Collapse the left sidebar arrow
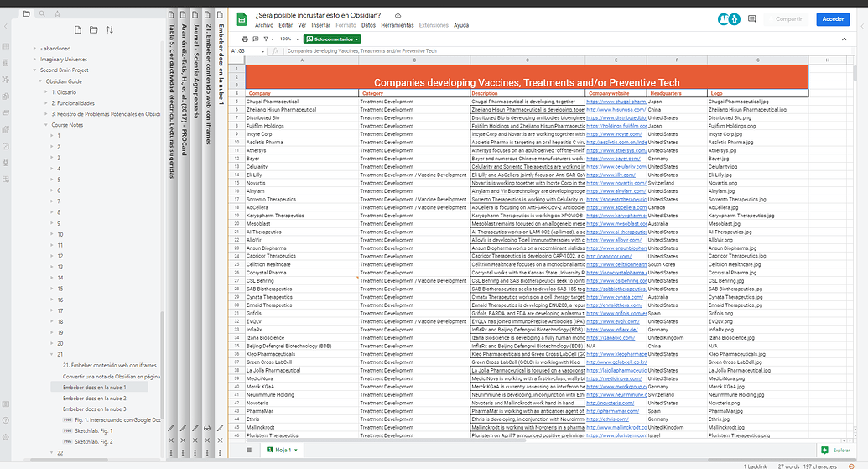The width and height of the screenshot is (868, 469). 6,26
